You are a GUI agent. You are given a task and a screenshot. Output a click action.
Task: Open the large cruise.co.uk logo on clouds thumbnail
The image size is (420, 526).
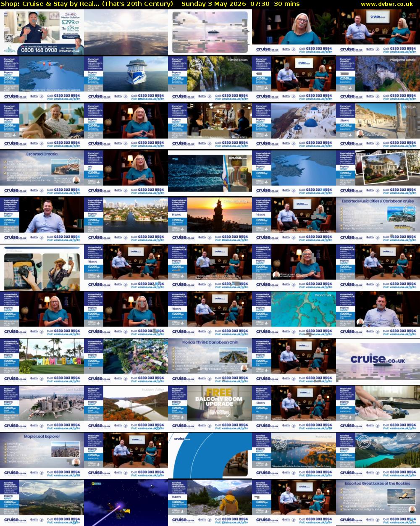tap(378, 362)
